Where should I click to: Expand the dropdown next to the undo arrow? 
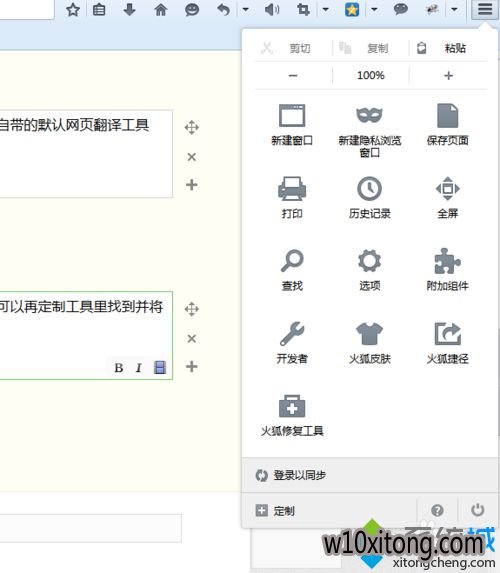tap(246, 10)
